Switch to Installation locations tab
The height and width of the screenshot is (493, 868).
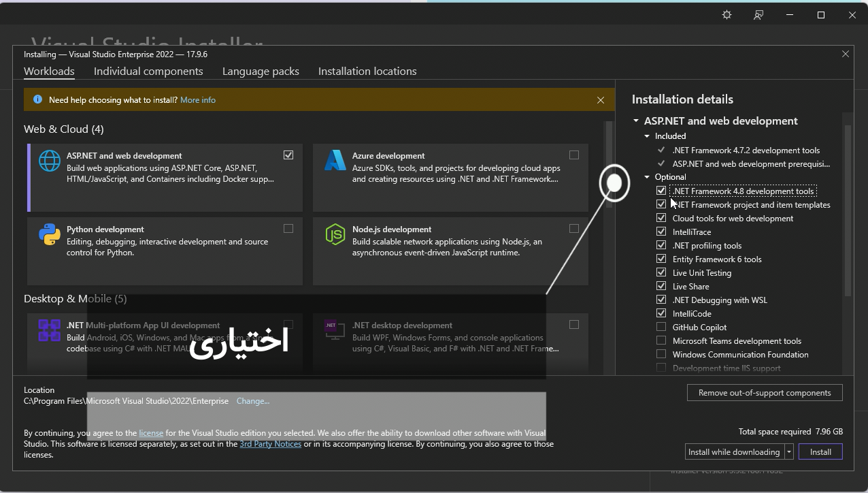click(x=367, y=71)
